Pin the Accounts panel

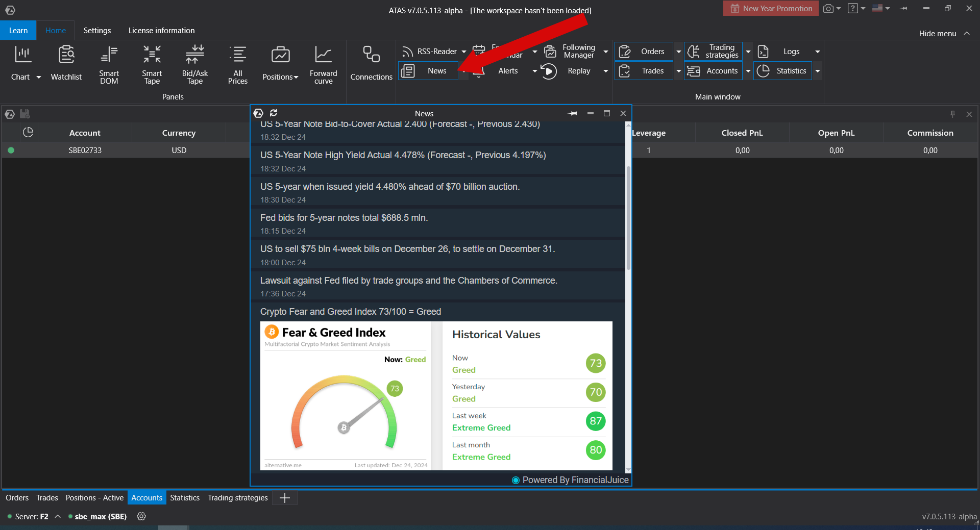tap(952, 114)
